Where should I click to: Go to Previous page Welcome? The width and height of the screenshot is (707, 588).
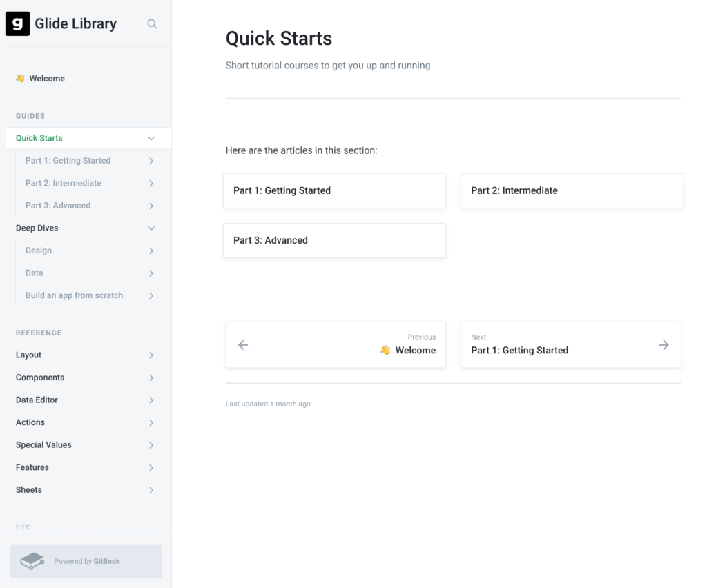coord(336,344)
